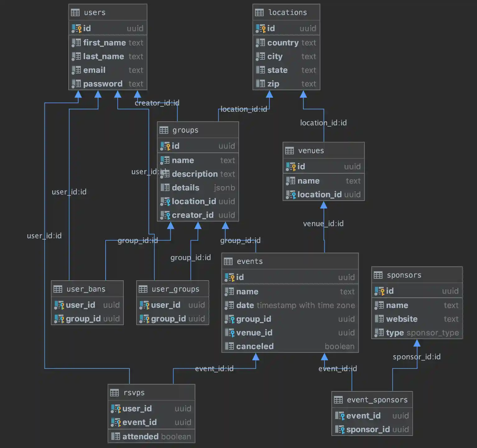Click the key icon on locations id field

point(261,28)
